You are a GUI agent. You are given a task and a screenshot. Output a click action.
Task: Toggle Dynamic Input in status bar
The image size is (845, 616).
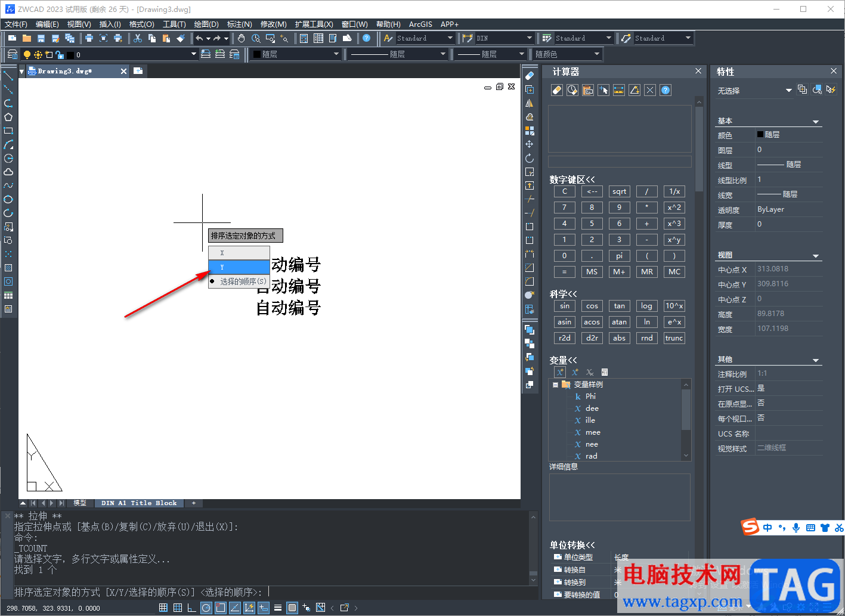pyautogui.click(x=264, y=608)
